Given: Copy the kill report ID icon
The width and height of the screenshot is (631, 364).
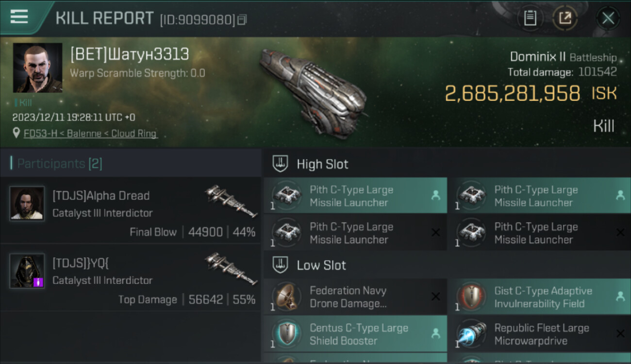Looking at the screenshot, I should pos(242,20).
